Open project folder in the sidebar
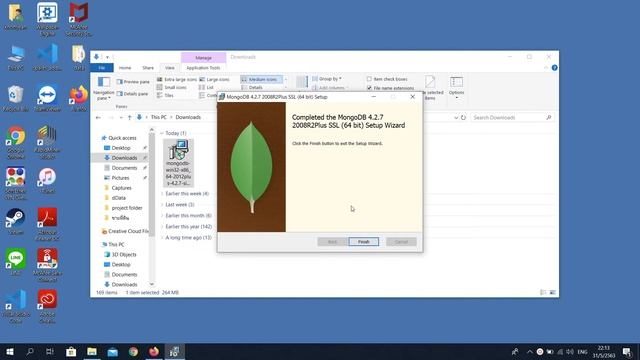The image size is (640, 360). pyautogui.click(x=127, y=208)
